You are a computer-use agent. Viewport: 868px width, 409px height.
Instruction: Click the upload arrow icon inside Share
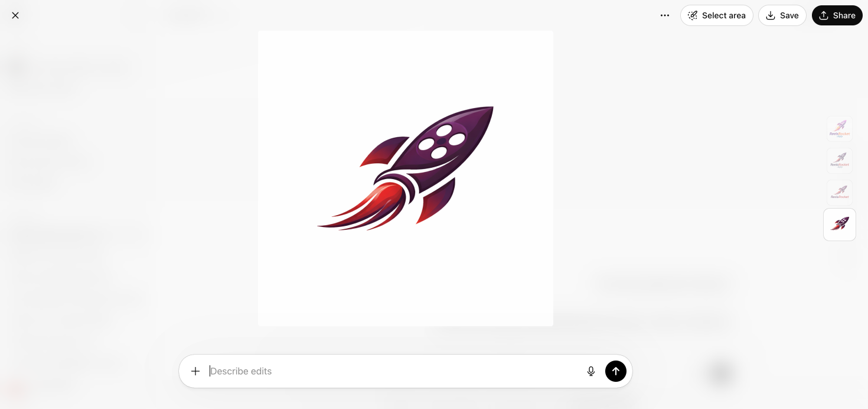coord(824,15)
